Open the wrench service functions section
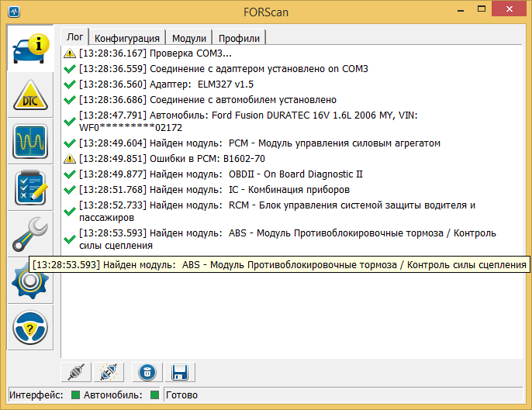The width and height of the screenshot is (532, 410). 30,234
